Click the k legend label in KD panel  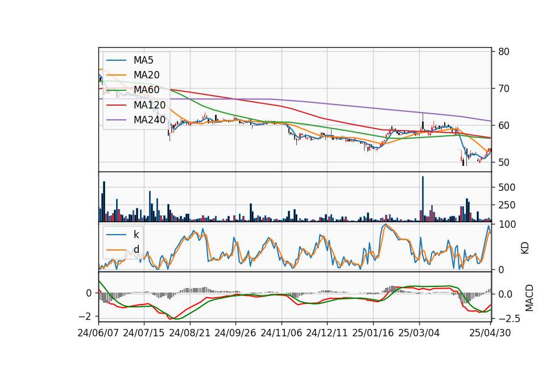coord(136,235)
